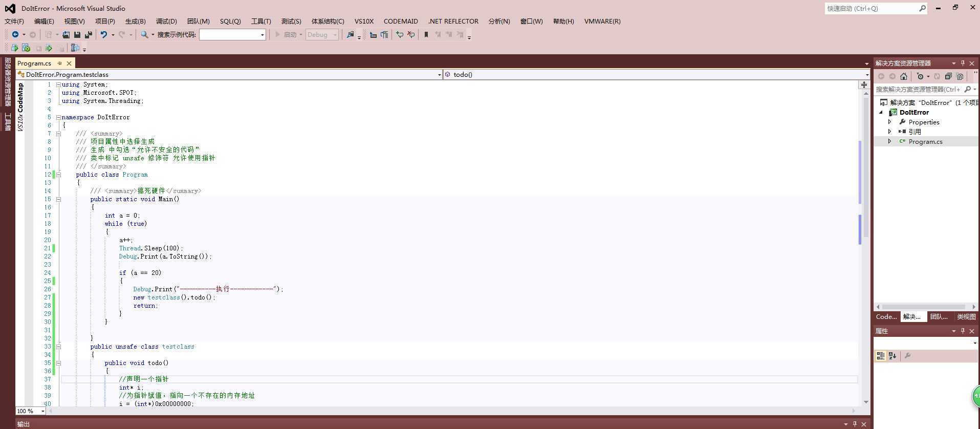Viewport: 980px width, 429px height.
Task: Open the 生成(B) build menu
Action: [135, 21]
